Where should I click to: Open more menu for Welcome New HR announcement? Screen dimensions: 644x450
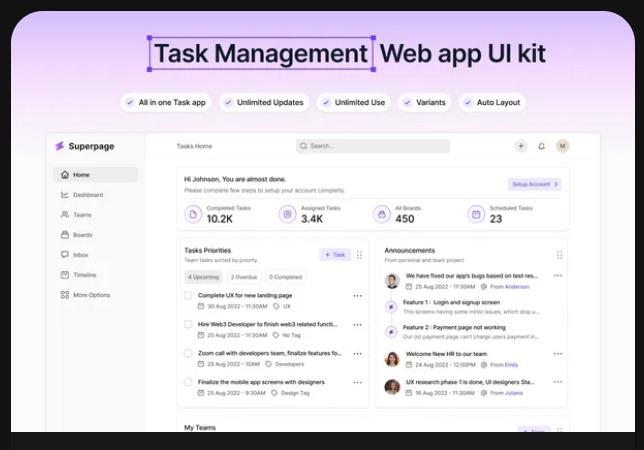tap(558, 354)
